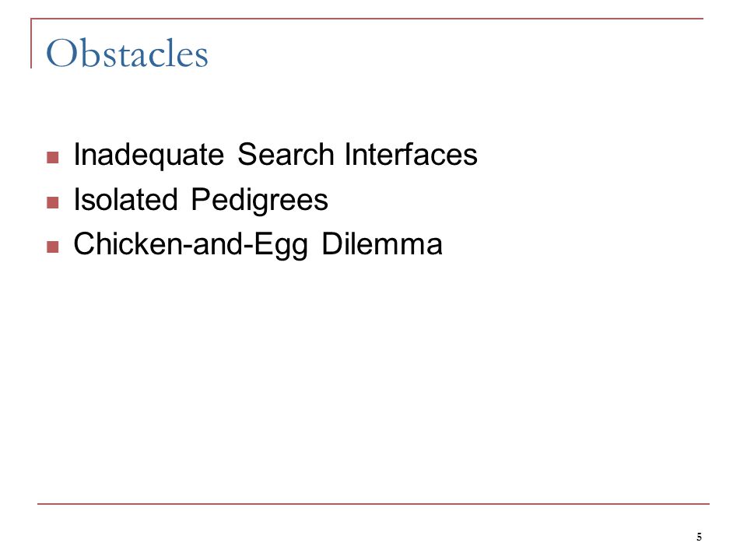The height and width of the screenshot is (560, 747).
Task: Click the word Isolated in second bullet
Action: point(126,199)
